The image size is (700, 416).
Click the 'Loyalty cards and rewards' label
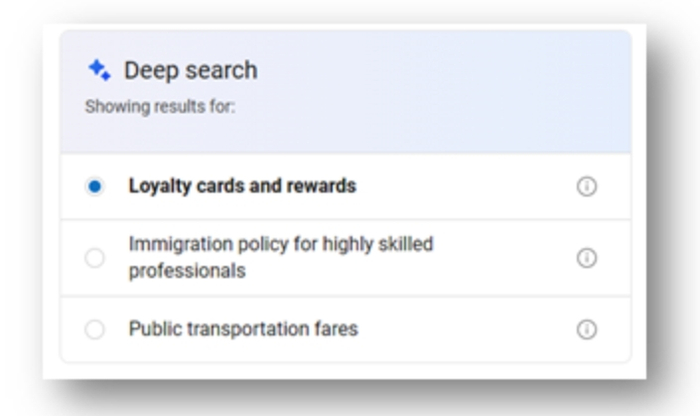(x=241, y=186)
